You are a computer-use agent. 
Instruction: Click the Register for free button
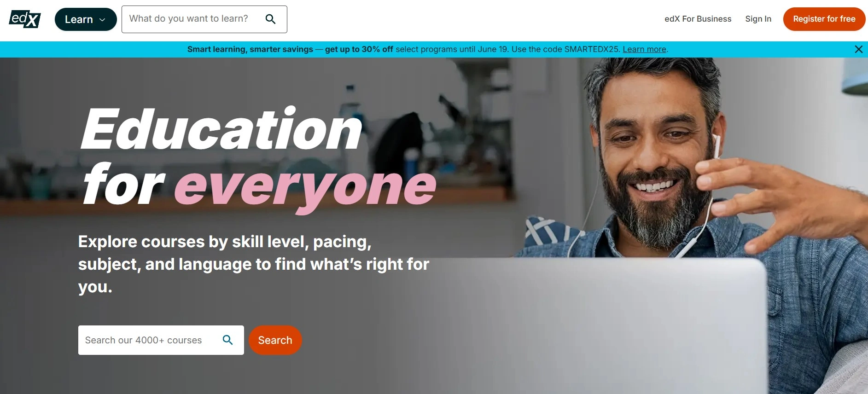pyautogui.click(x=824, y=19)
